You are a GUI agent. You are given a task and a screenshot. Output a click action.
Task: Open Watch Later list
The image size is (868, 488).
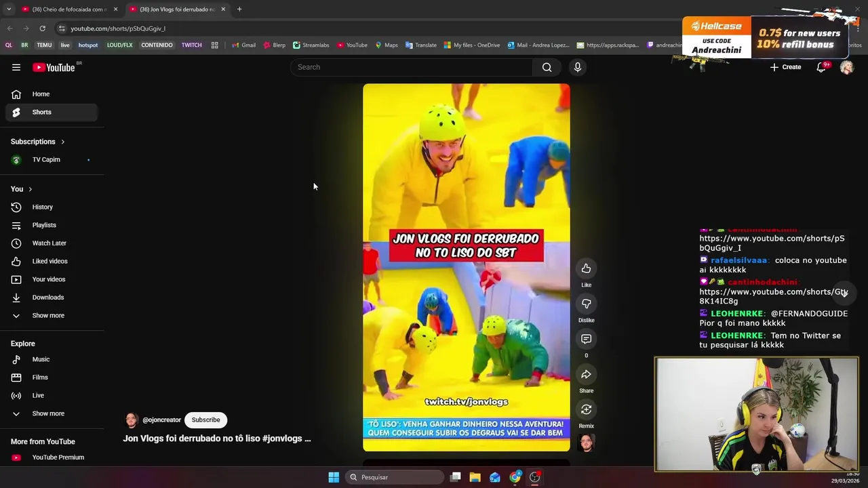pyautogui.click(x=52, y=243)
